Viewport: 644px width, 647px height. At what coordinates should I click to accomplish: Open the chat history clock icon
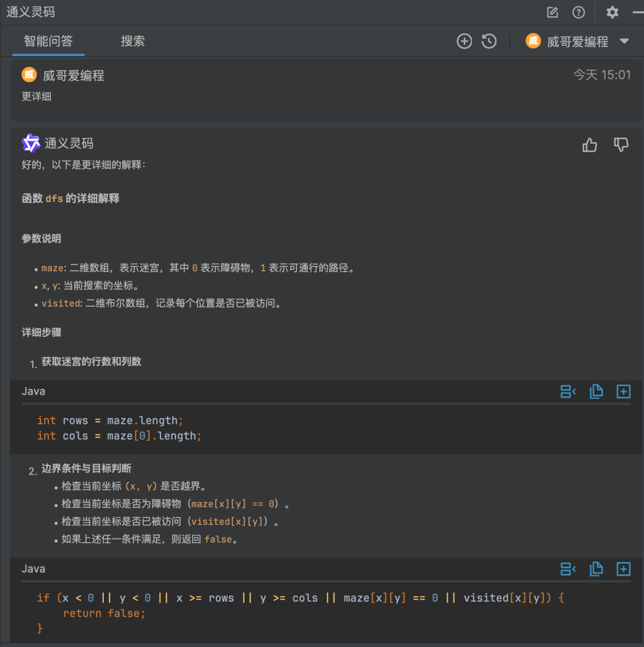489,41
